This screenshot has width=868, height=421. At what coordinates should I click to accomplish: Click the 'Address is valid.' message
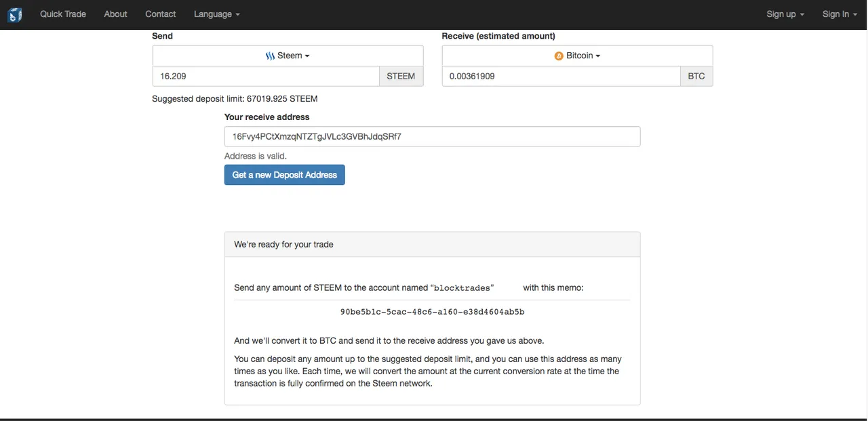[256, 156]
